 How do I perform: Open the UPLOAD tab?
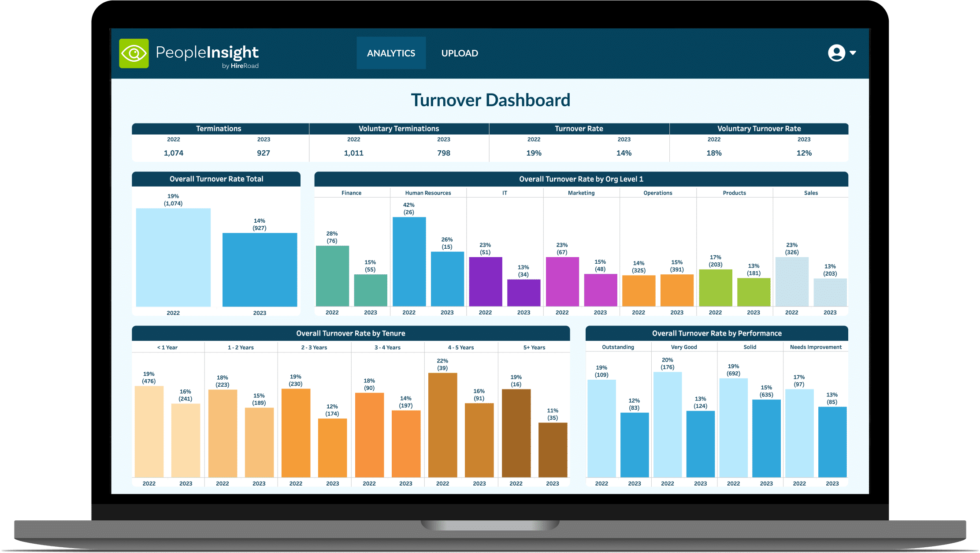point(460,53)
